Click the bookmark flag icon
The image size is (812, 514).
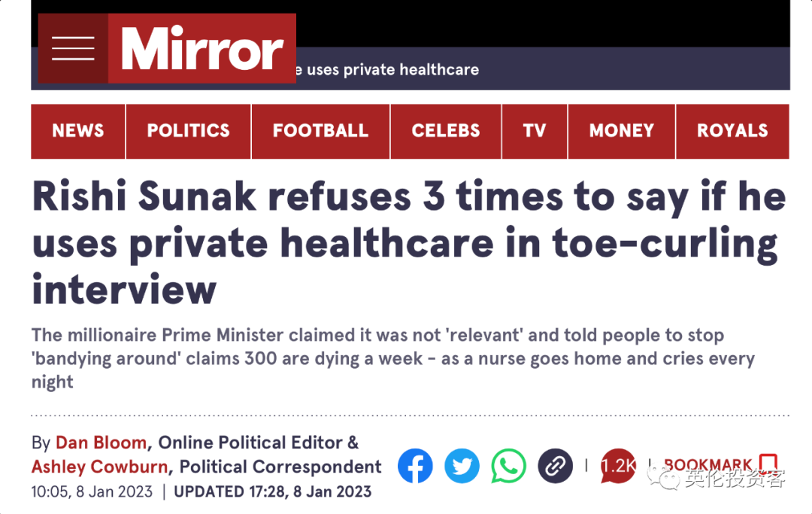coord(768,462)
